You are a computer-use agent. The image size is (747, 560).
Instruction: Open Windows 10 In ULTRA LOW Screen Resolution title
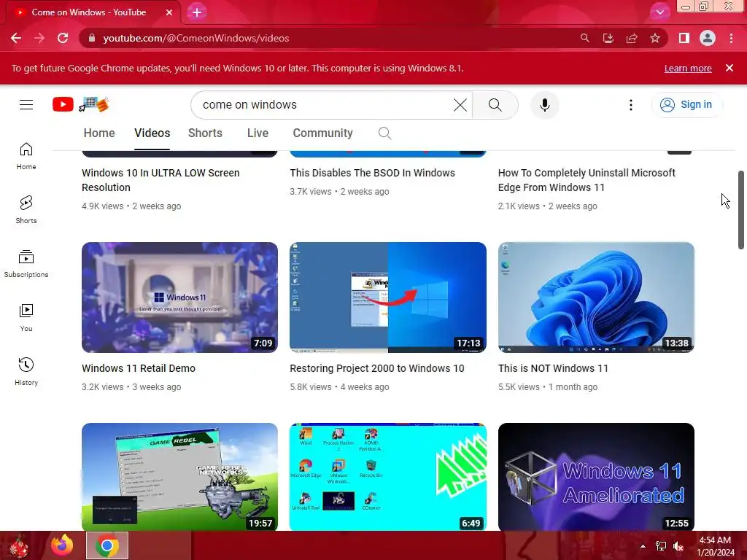tap(160, 180)
